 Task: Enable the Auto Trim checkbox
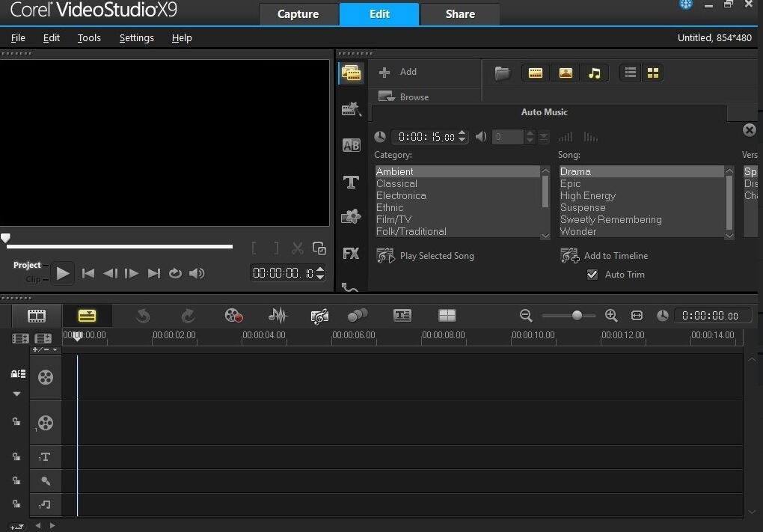[592, 275]
